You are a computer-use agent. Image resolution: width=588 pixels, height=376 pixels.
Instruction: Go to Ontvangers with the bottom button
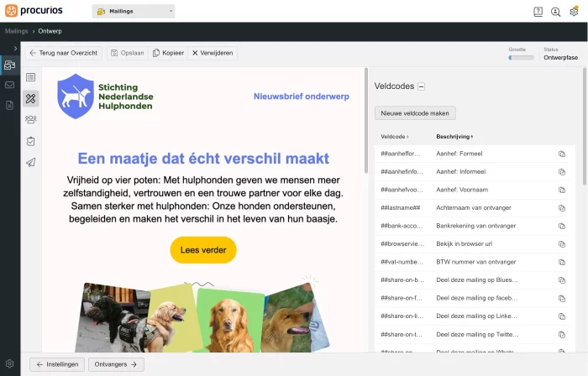pyautogui.click(x=116, y=364)
